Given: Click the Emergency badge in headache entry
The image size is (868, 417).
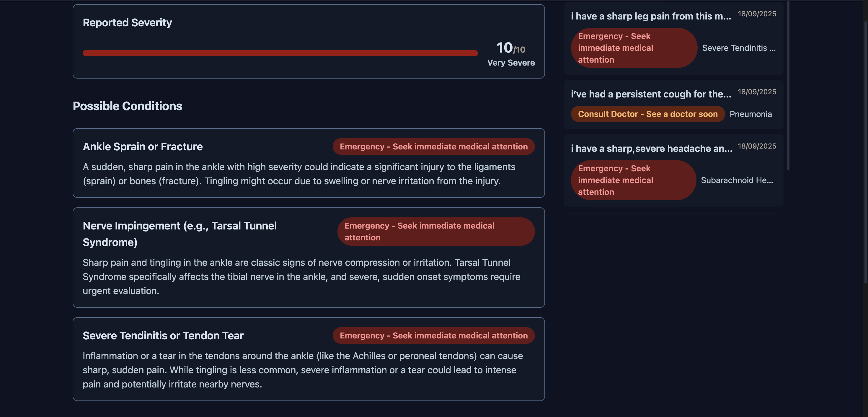Looking at the screenshot, I should tap(633, 180).
